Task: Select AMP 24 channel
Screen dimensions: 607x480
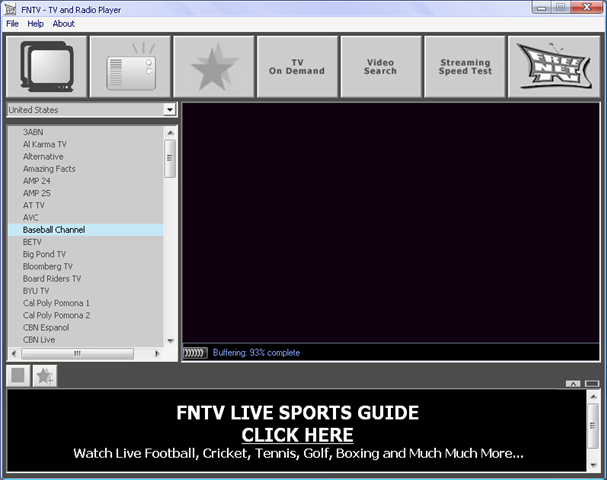Action: click(x=86, y=181)
